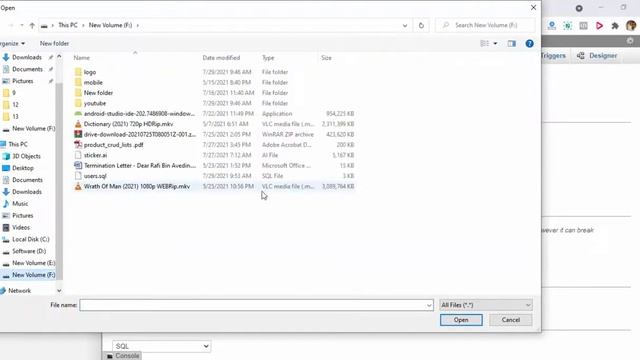
Task: Select the Termination Letter Word document
Action: pos(140,165)
